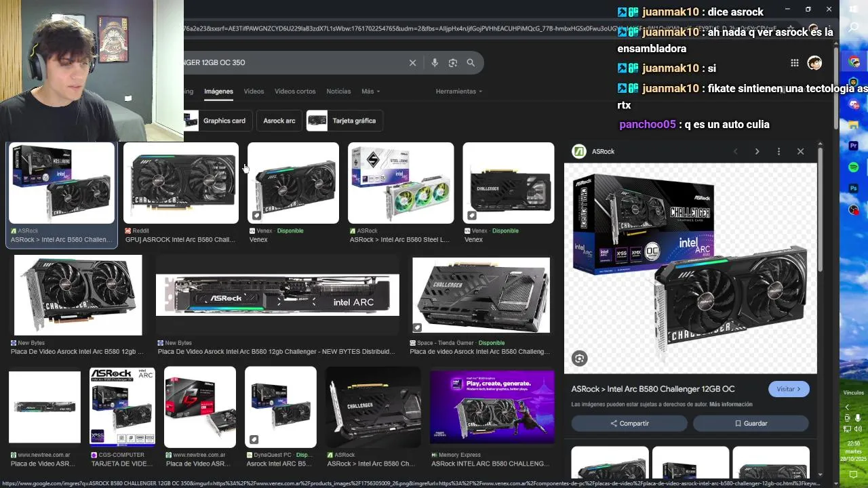Clear the search box text

pos(412,62)
